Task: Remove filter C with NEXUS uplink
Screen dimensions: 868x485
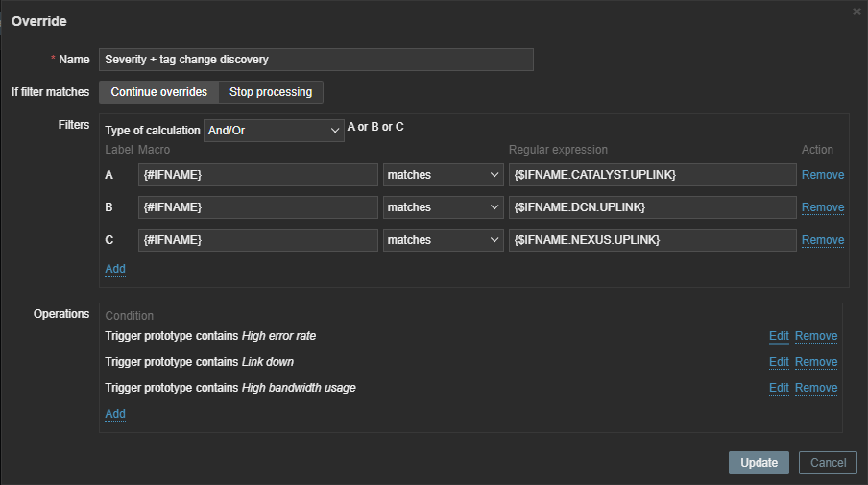Action: [x=822, y=240]
